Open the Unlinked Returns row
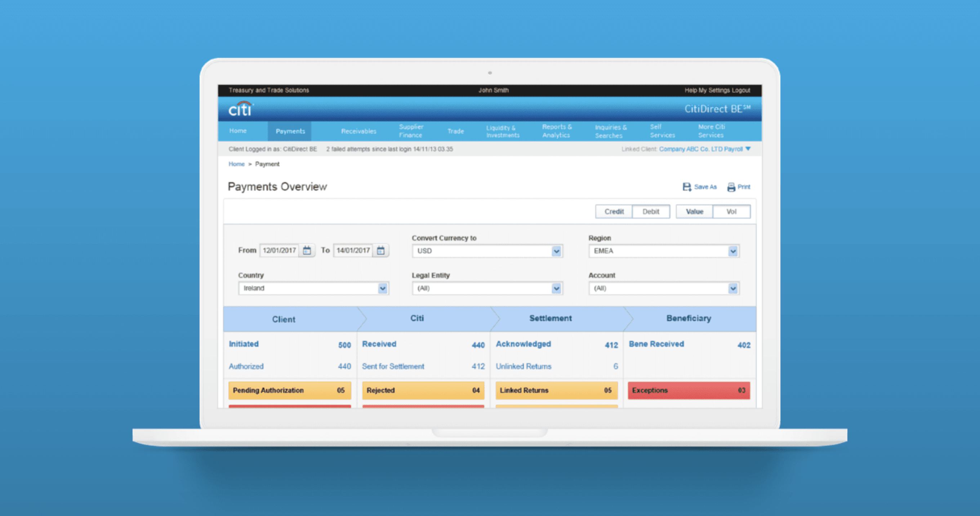This screenshot has width=980, height=516. pos(557,366)
